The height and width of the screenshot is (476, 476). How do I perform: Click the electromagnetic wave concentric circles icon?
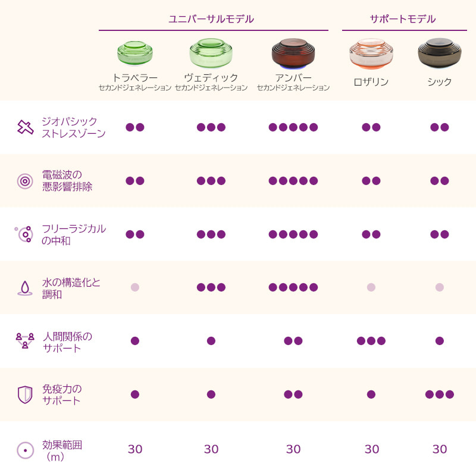[25, 181]
